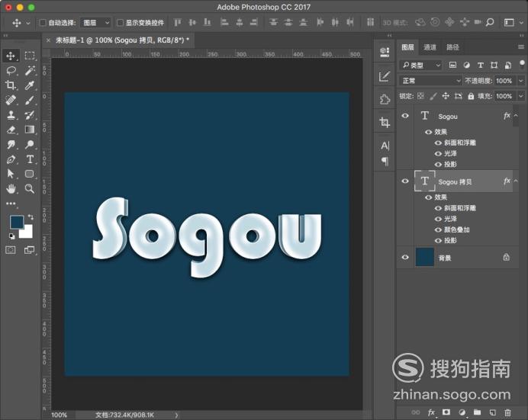
Task: Select the Horizontal Type tool
Action: coord(30,159)
